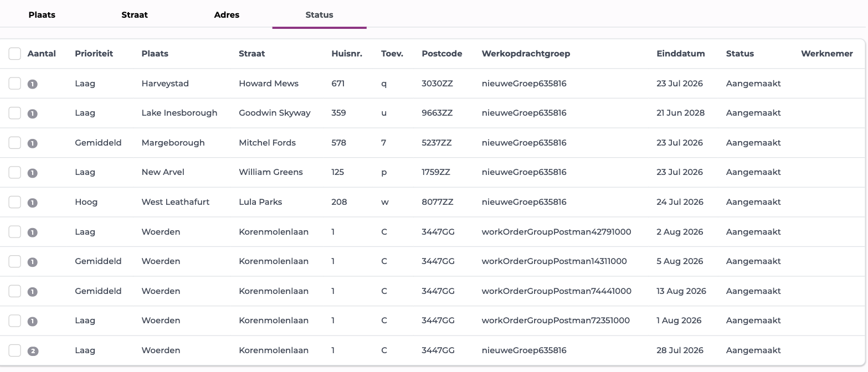Click the street cell Howard Mews
Image resolution: width=868 pixels, height=372 pixels.
coord(269,84)
